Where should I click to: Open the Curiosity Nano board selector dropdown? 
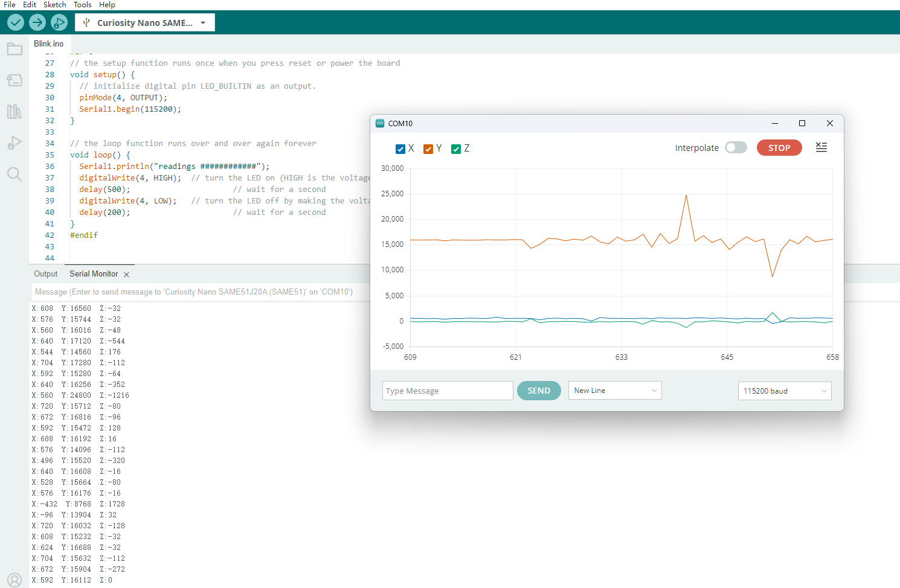pyautogui.click(x=145, y=23)
